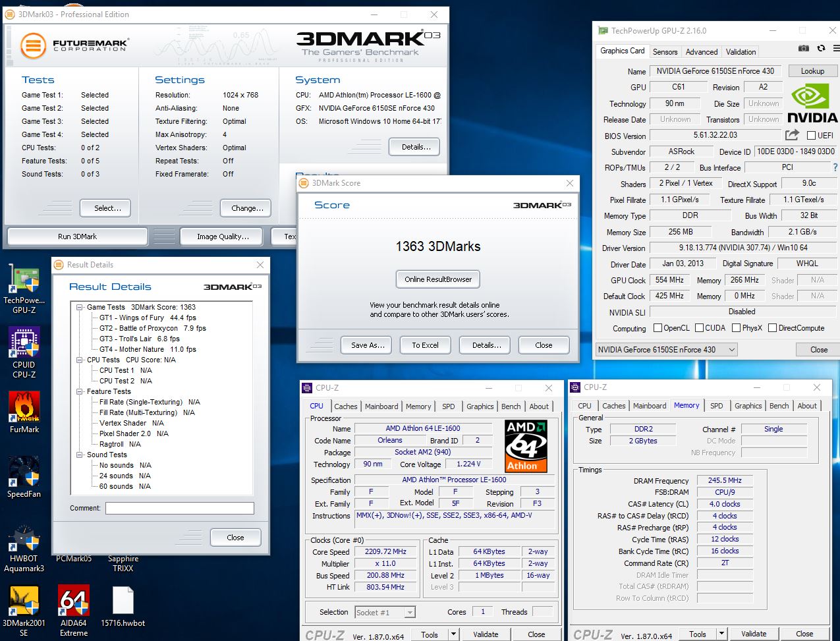Open the Tools dropdown arrow in left CPU-Z

pyautogui.click(x=453, y=634)
